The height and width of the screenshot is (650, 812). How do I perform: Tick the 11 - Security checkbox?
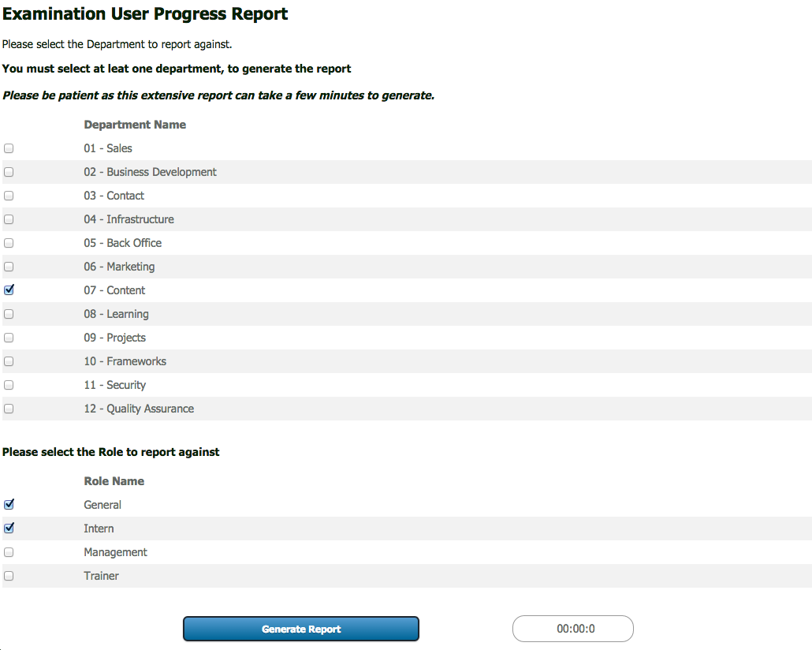click(8, 384)
